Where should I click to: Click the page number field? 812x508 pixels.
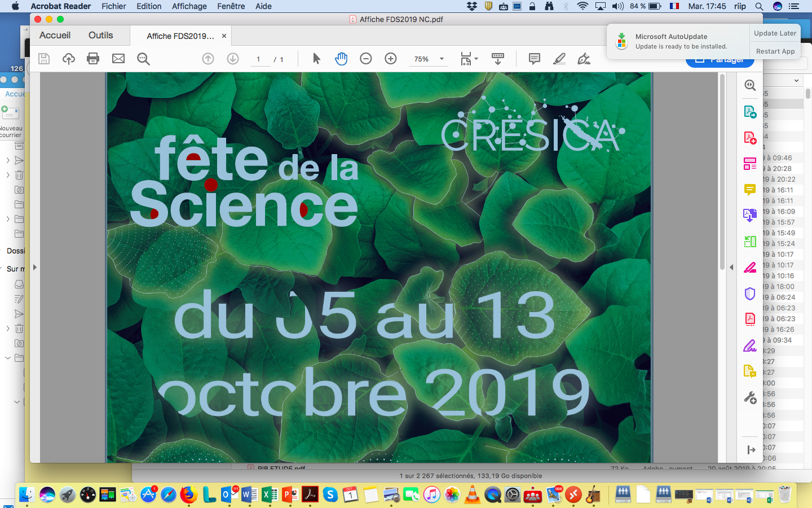259,59
